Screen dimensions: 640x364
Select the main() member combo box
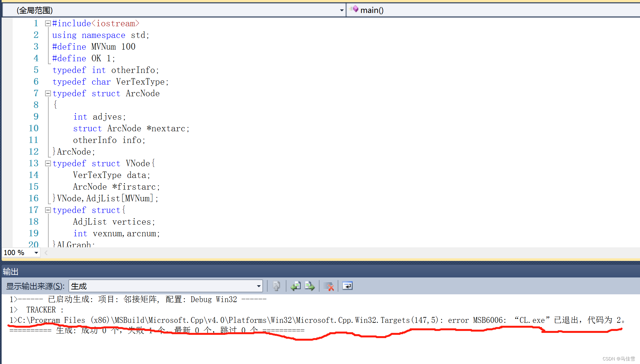(487, 10)
